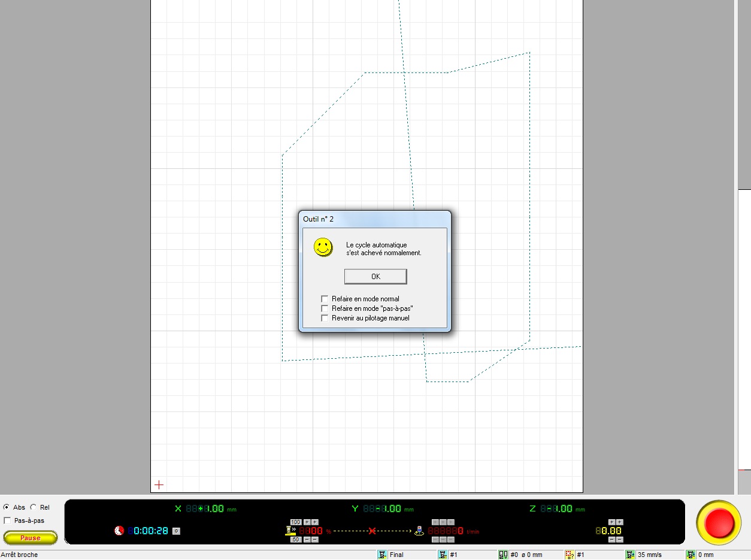The width and height of the screenshot is (751, 560).
Task: Set feed rate to 50 percent preset
Action: tap(295, 540)
